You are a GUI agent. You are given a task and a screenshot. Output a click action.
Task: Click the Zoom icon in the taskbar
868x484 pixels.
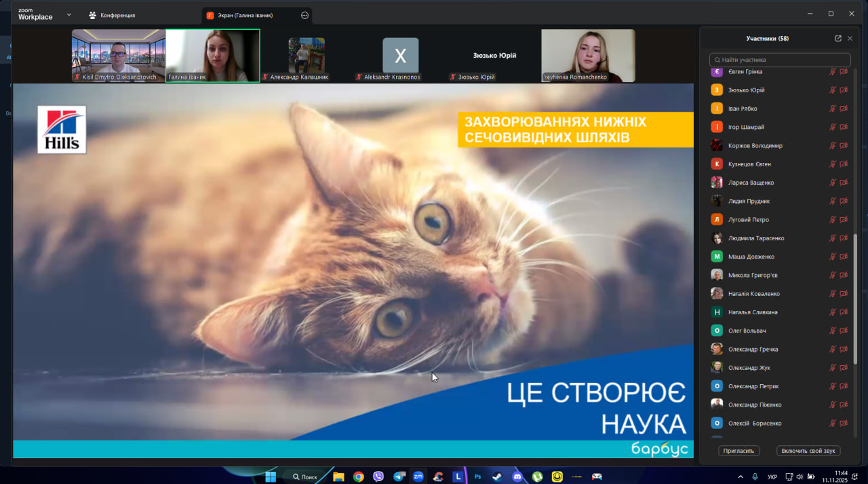point(418,477)
